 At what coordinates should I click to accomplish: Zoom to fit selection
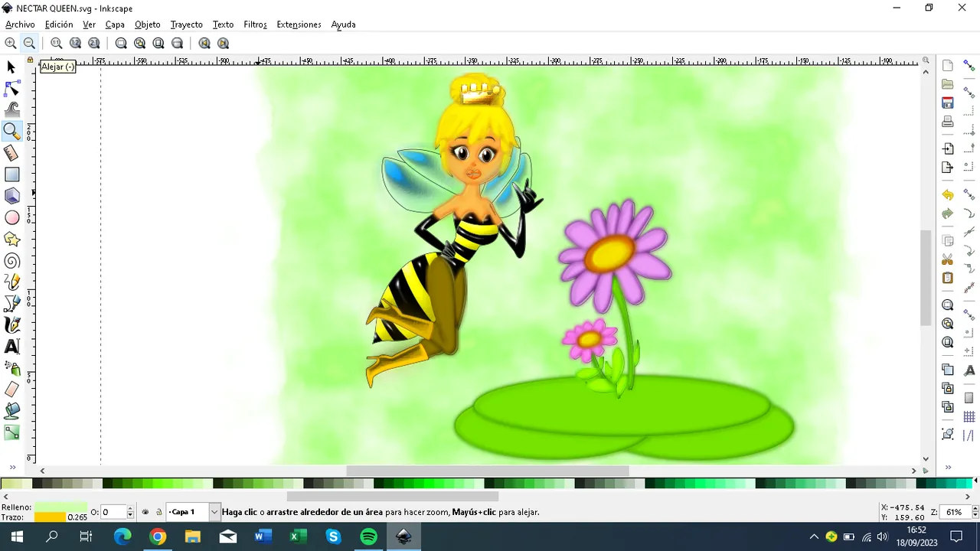click(x=121, y=43)
